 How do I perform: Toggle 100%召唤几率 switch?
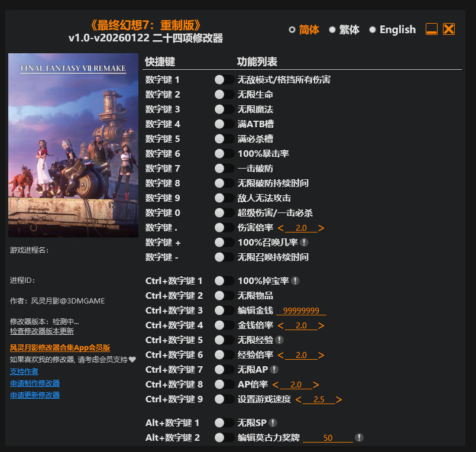pos(224,243)
